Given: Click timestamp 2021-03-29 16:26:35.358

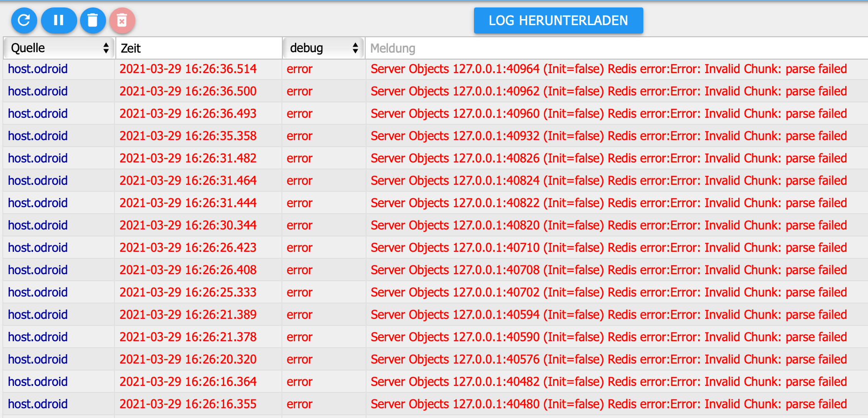Looking at the screenshot, I should [x=188, y=136].
